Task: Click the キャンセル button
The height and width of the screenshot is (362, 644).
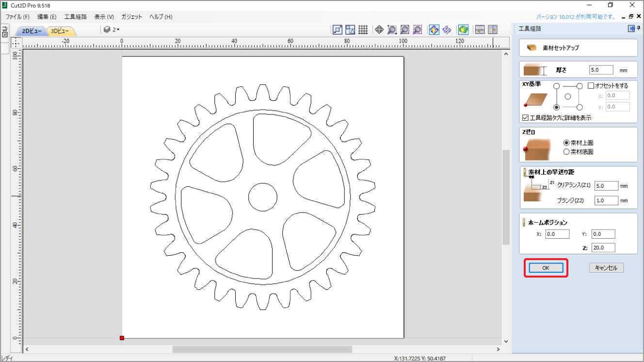Action: pyautogui.click(x=606, y=268)
